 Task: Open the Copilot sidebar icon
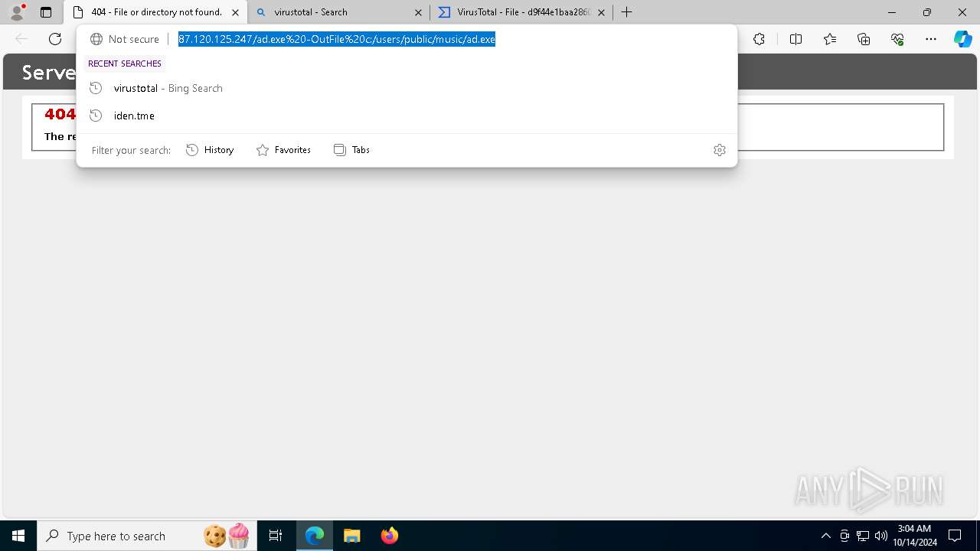click(962, 39)
